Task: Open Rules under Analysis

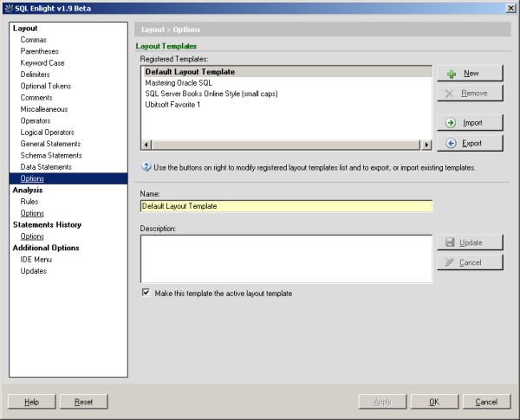Action: click(29, 202)
